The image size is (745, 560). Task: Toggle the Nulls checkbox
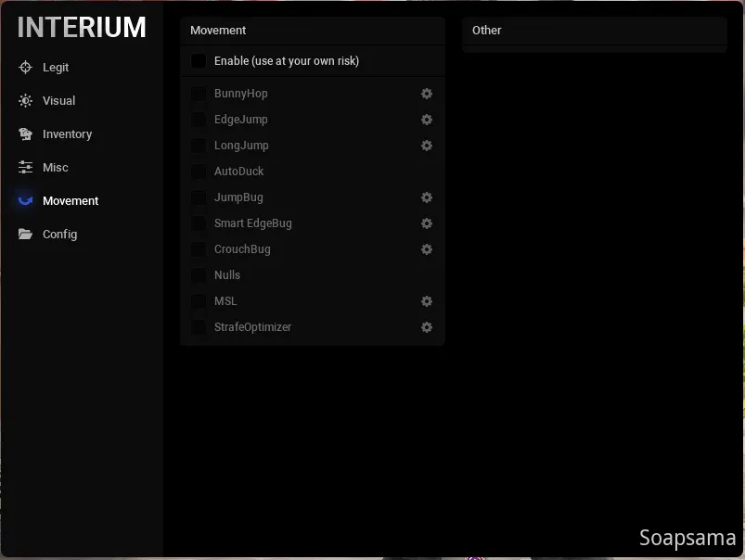click(x=199, y=275)
